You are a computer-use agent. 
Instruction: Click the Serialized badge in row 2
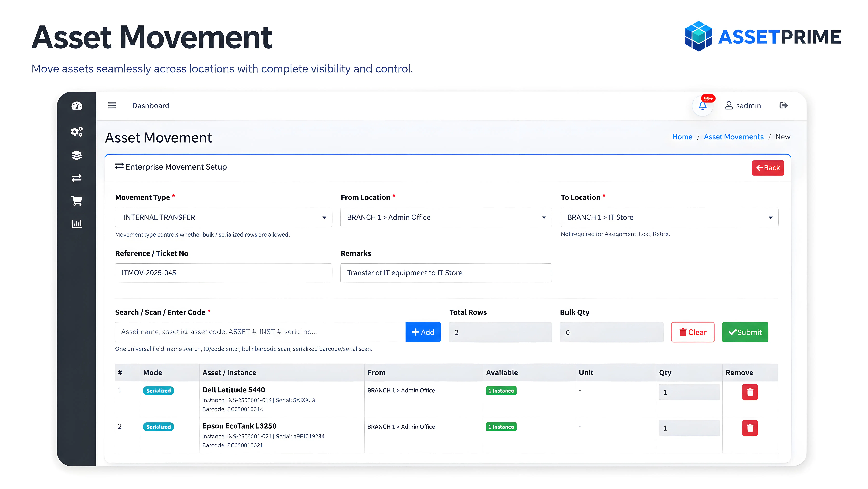[158, 427]
